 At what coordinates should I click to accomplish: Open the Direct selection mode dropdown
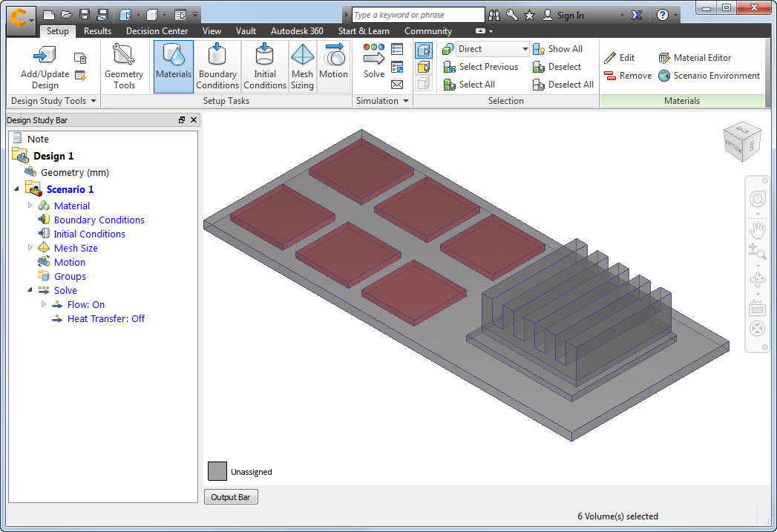point(492,49)
